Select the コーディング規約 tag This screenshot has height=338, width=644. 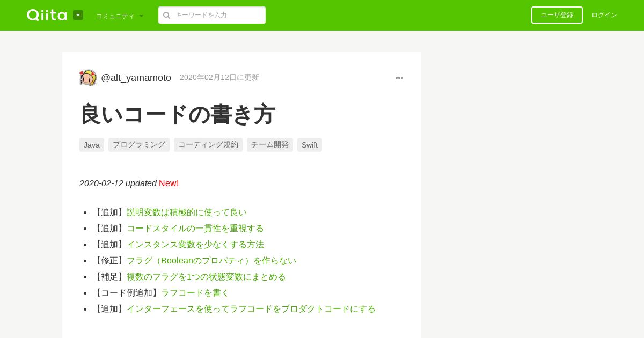tap(208, 145)
